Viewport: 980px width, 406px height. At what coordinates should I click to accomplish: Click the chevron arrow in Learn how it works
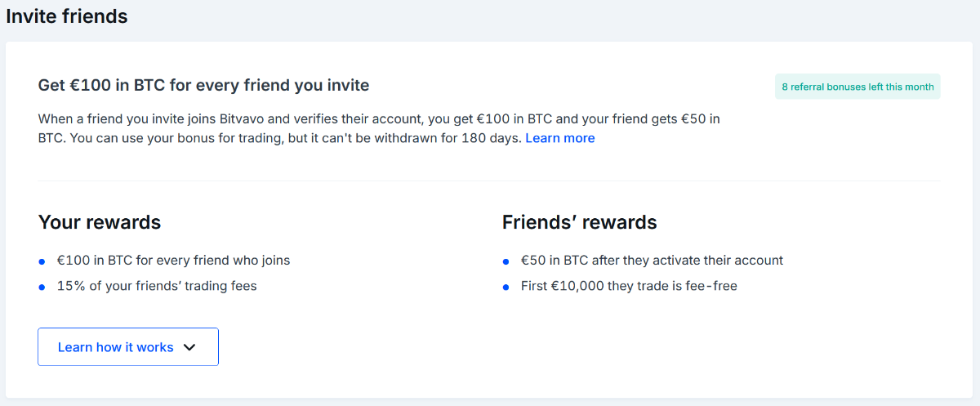coord(189,347)
